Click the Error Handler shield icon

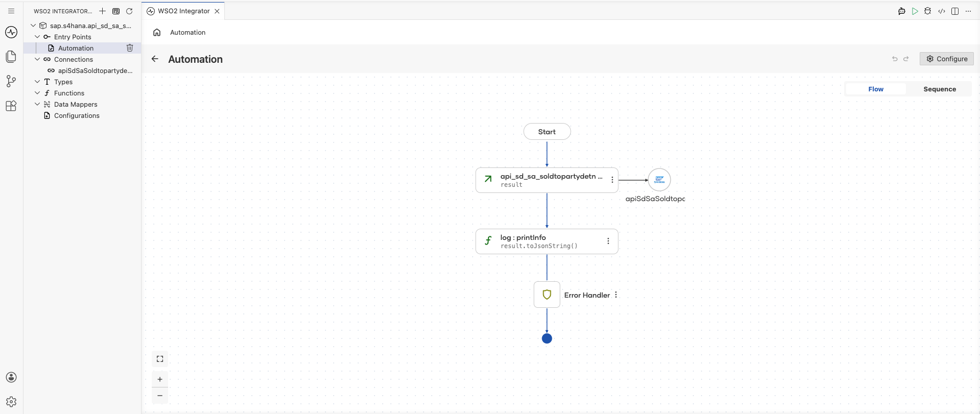point(547,295)
